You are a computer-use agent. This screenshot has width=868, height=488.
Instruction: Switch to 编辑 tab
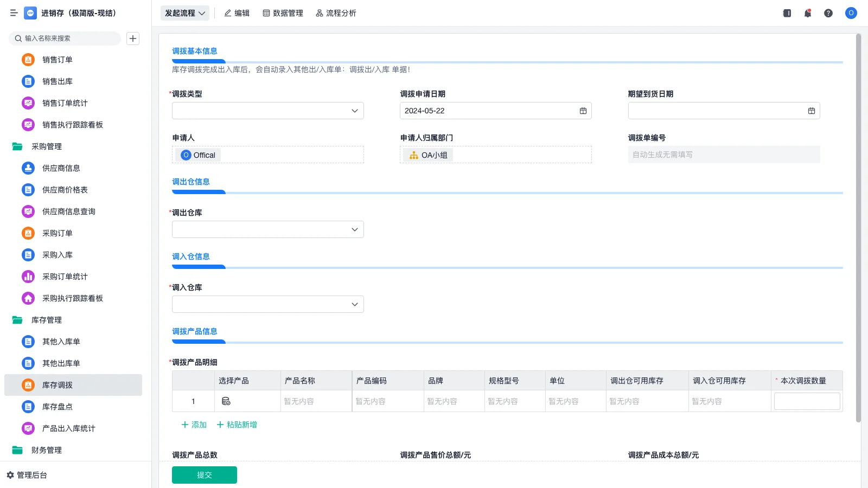pyautogui.click(x=237, y=13)
